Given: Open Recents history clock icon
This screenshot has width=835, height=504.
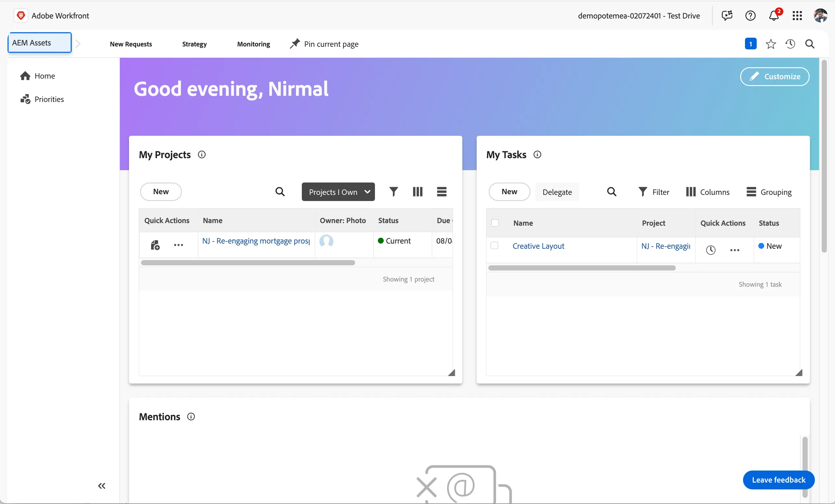Looking at the screenshot, I should [790, 44].
